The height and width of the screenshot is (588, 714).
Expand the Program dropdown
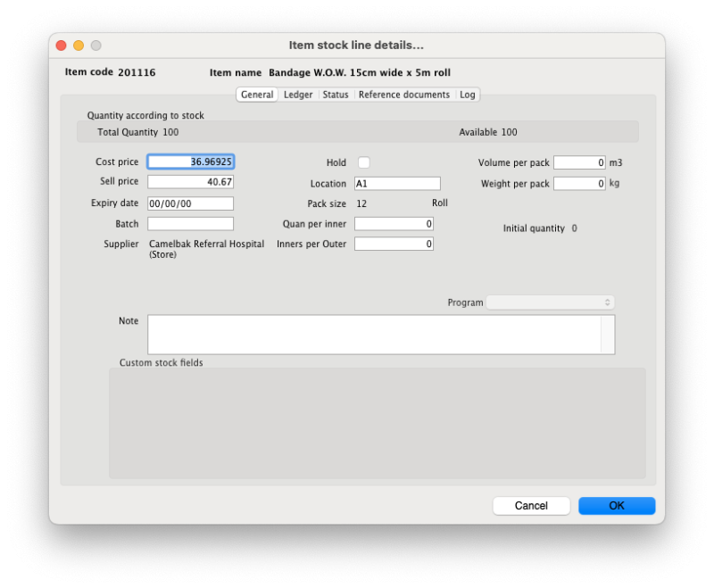[x=550, y=302]
